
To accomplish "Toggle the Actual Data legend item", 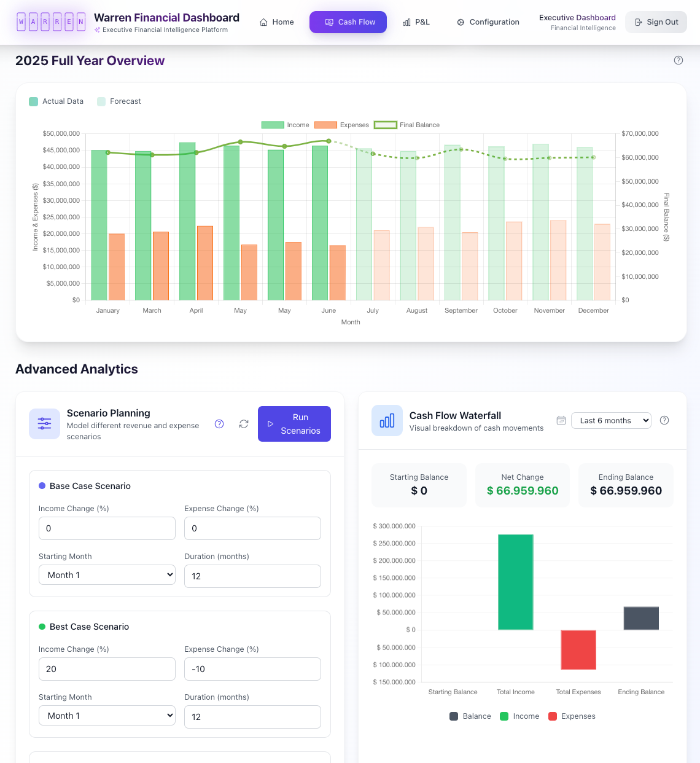I will (56, 101).
